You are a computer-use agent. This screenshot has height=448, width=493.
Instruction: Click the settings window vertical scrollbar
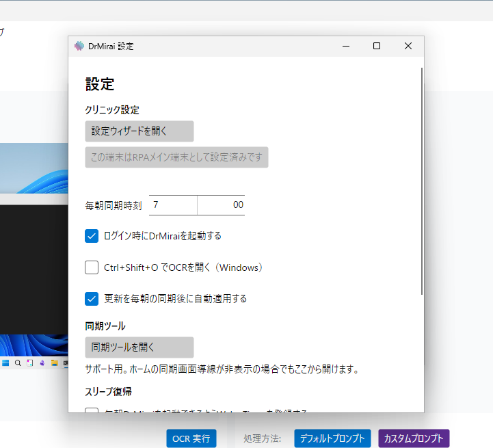(422, 181)
